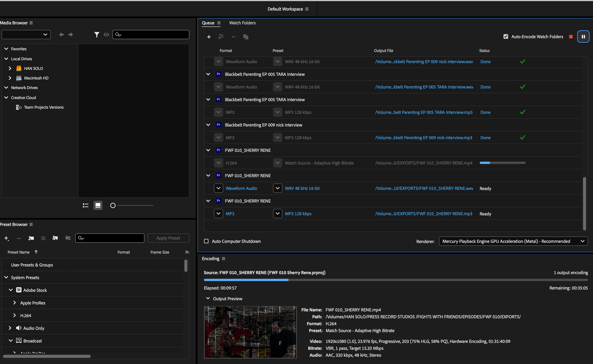
Task: Click the Import Presets icon in Preset Browser
Action: (55, 238)
